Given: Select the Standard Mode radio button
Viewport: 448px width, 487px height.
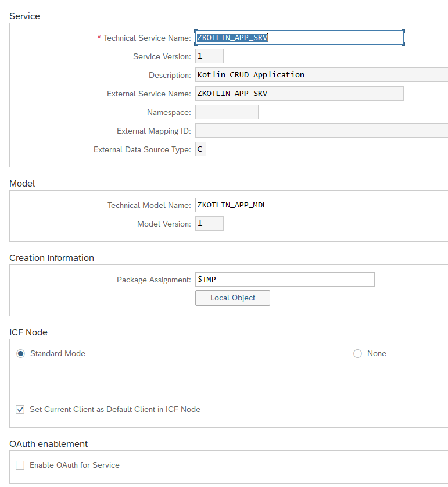Looking at the screenshot, I should [x=20, y=354].
